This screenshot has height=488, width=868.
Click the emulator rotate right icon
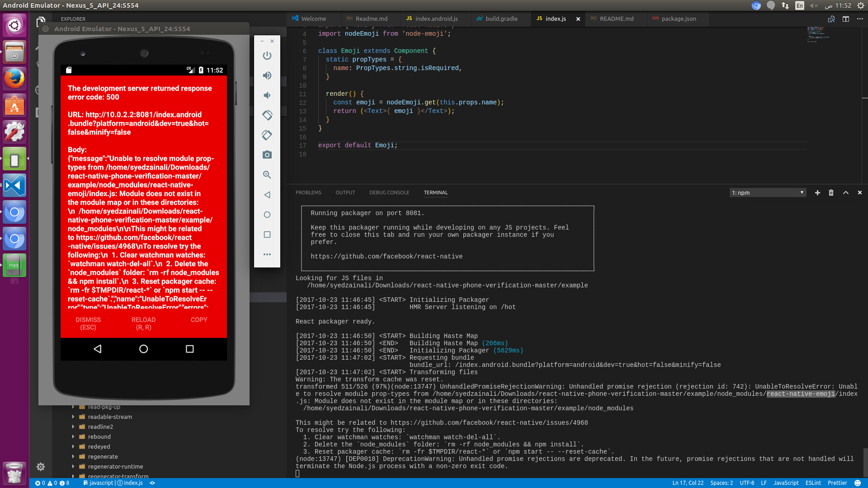pos(267,135)
